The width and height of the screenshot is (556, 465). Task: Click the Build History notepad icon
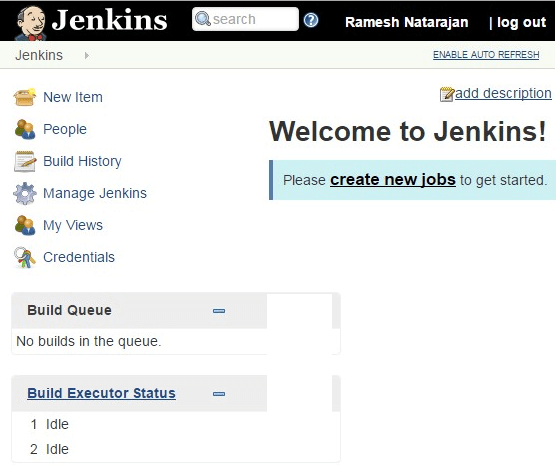(x=25, y=161)
